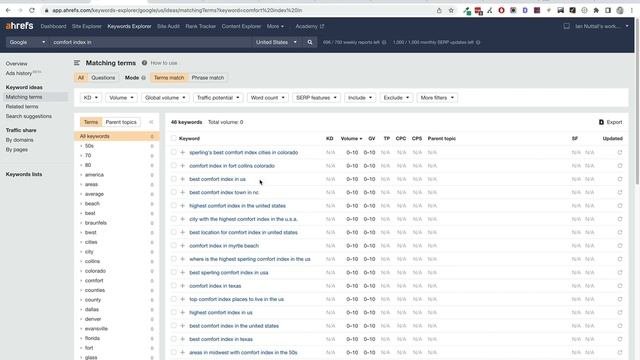
Task: Click the browser back arrow
Action: click(8, 10)
